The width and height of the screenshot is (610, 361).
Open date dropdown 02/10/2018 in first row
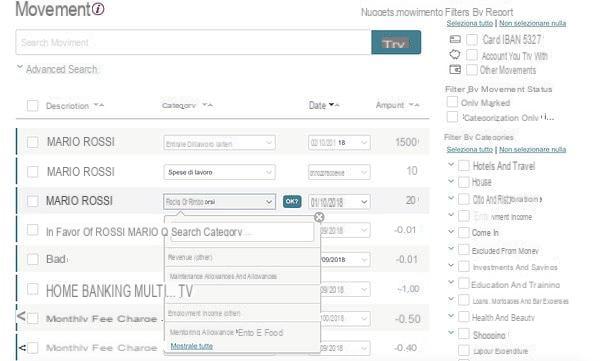(339, 143)
